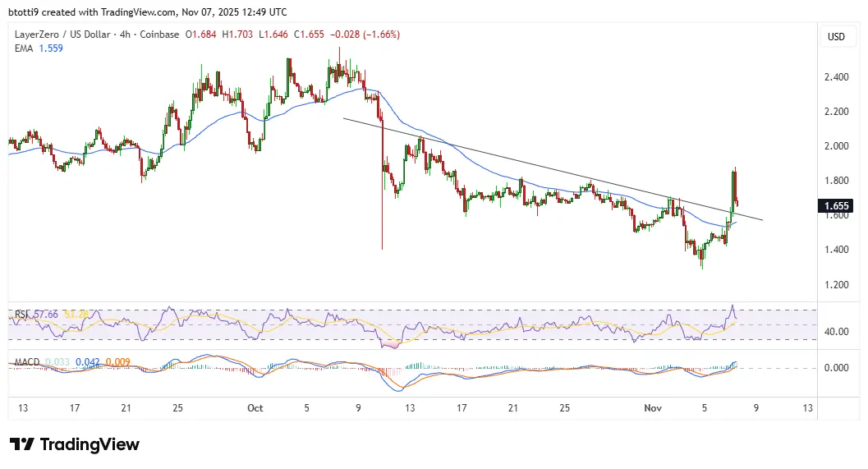Click the TradingView wordmark at bottom
The image size is (868, 469).
pos(90,444)
